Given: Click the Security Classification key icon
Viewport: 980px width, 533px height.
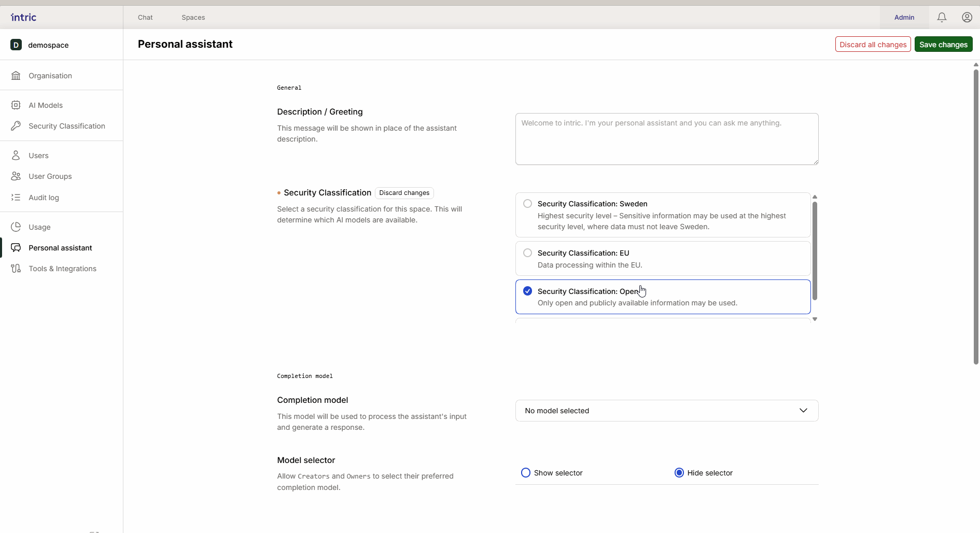Looking at the screenshot, I should click(x=16, y=126).
